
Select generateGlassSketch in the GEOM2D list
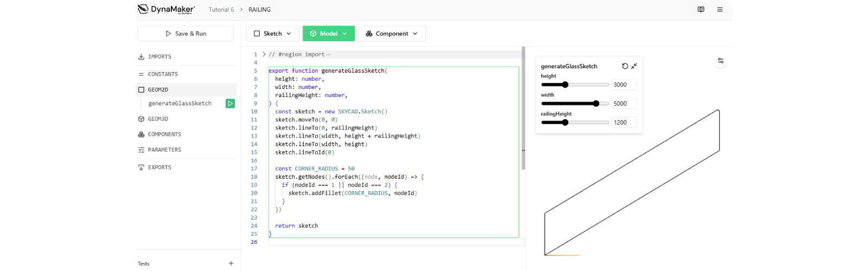[180, 104]
